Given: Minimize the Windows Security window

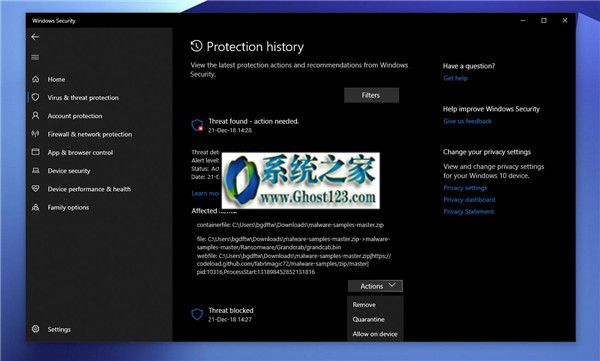Looking at the screenshot, I should click(x=523, y=21).
